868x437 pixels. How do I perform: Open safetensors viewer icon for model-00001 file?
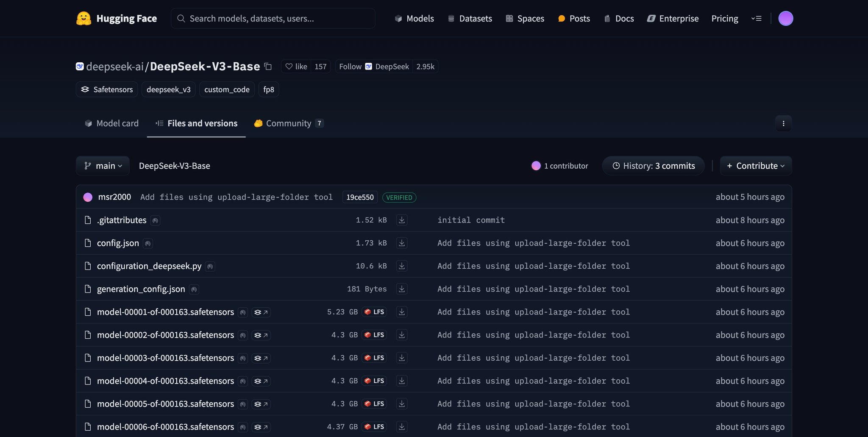[x=261, y=312]
